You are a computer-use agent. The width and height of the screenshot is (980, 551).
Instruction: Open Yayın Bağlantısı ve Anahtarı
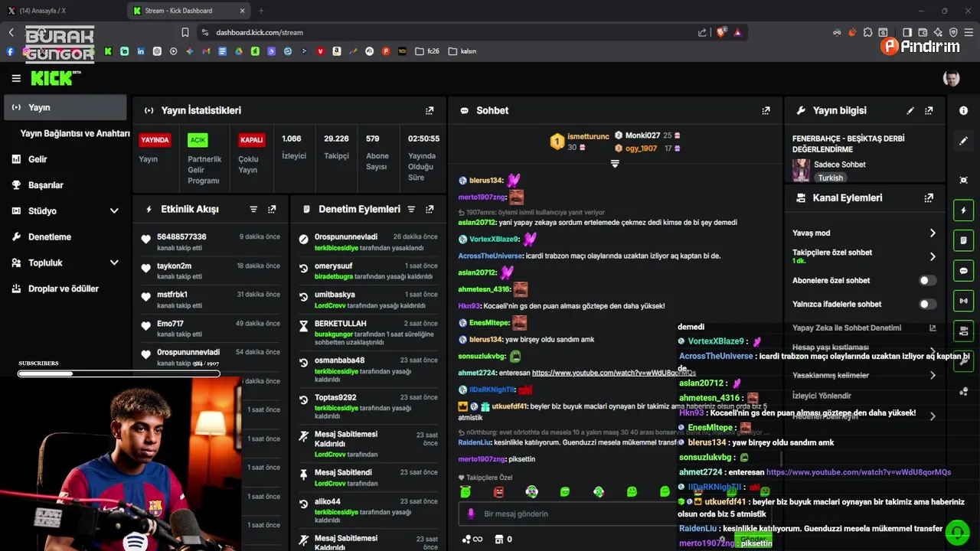point(75,133)
